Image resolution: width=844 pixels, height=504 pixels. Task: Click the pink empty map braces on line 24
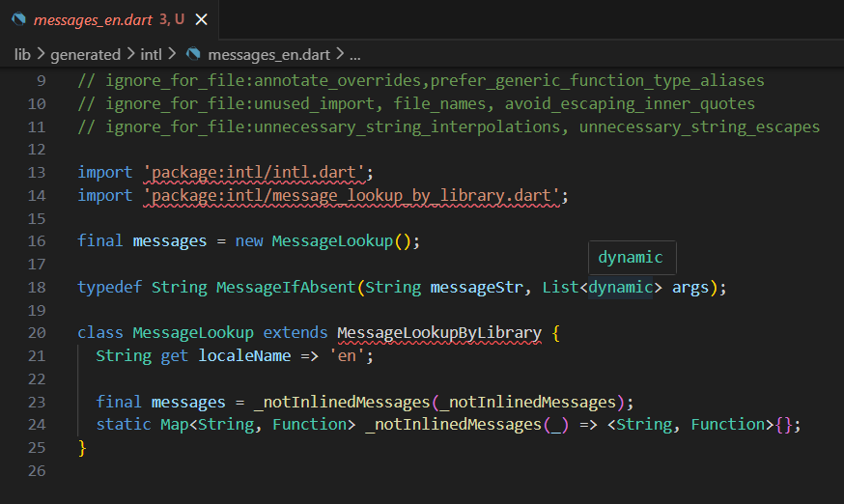(783, 425)
